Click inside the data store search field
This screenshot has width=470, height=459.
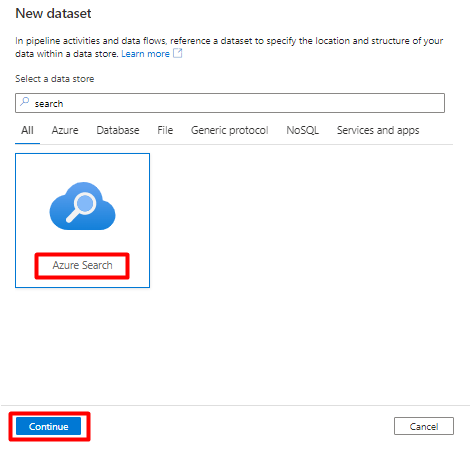[230, 103]
